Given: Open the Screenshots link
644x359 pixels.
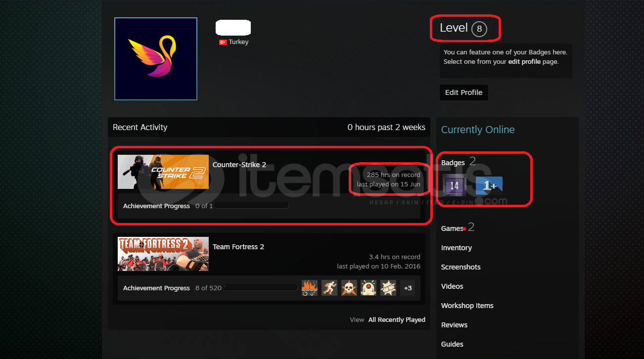Looking at the screenshot, I should point(461,267).
